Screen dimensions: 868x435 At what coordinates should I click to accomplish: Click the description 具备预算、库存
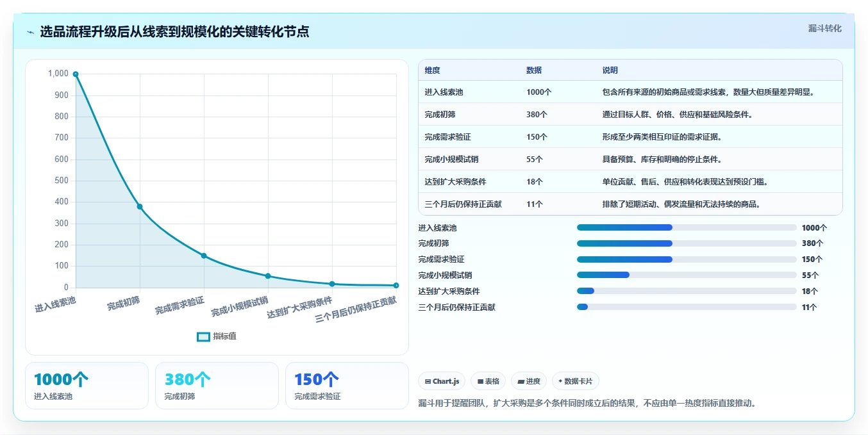pyautogui.click(x=662, y=160)
